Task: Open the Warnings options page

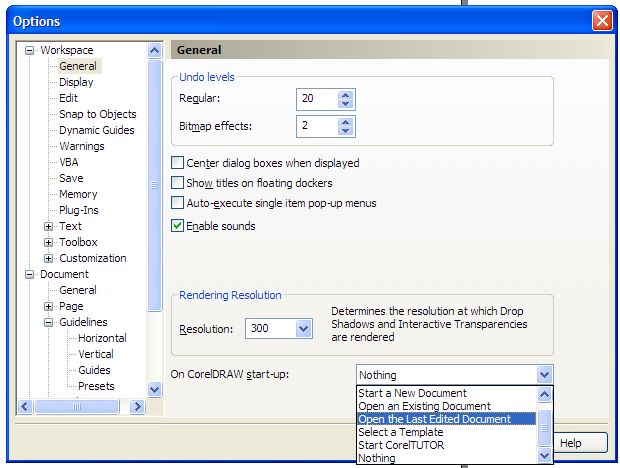Action: tap(82, 146)
